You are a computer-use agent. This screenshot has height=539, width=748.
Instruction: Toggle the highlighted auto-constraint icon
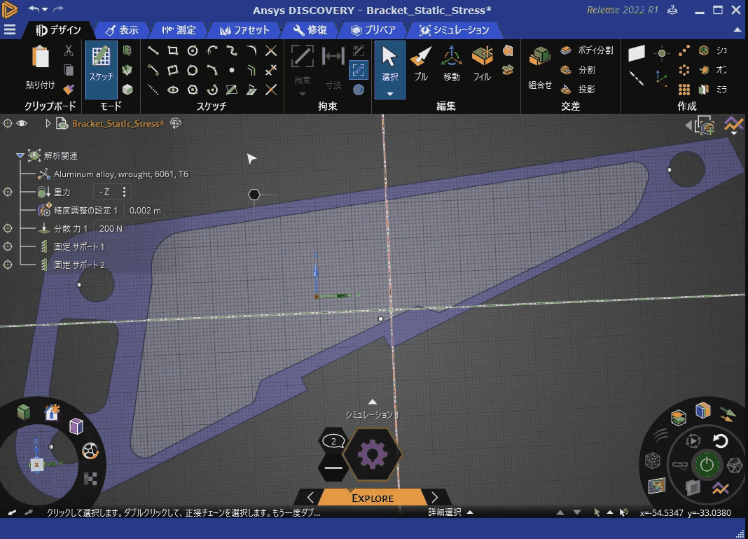[x=358, y=70]
